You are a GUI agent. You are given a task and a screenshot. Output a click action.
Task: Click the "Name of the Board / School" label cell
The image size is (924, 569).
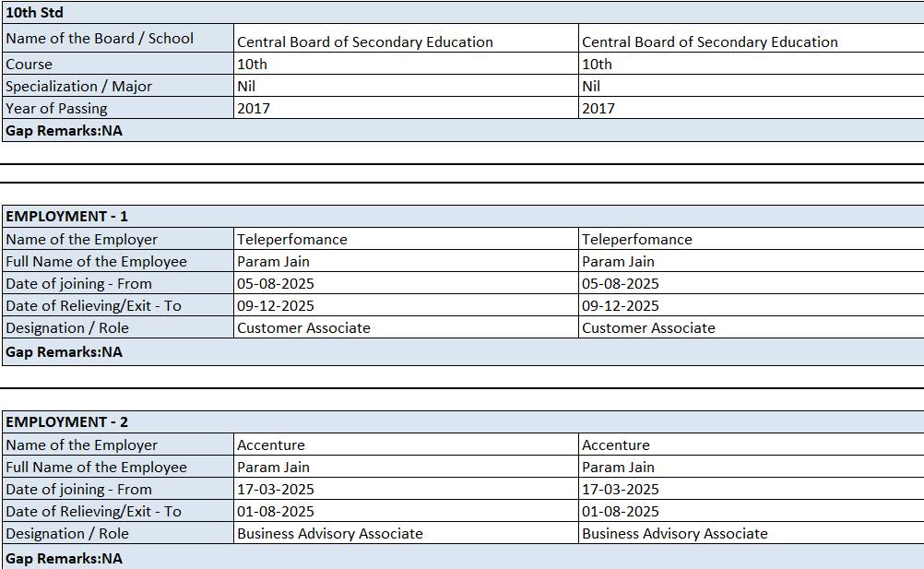click(100, 39)
